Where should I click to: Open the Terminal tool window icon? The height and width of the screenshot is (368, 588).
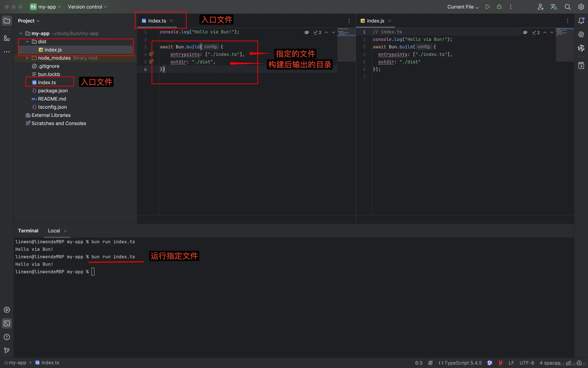tap(7, 323)
